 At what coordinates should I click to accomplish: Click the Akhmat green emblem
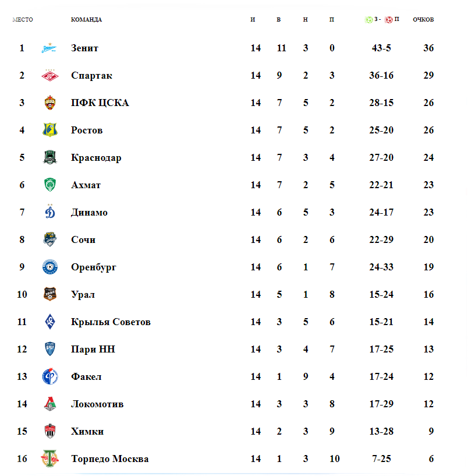49,185
